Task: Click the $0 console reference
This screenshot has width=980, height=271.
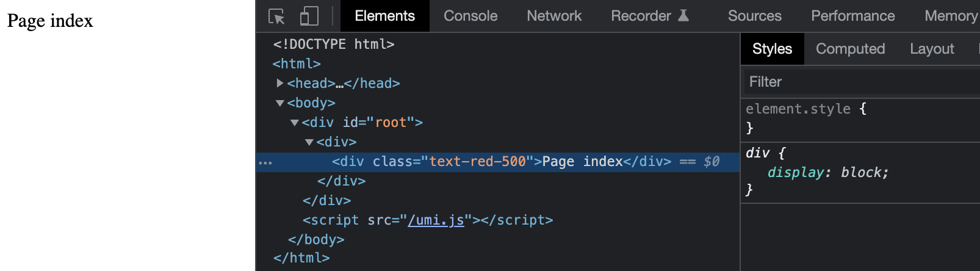Action: click(712, 162)
